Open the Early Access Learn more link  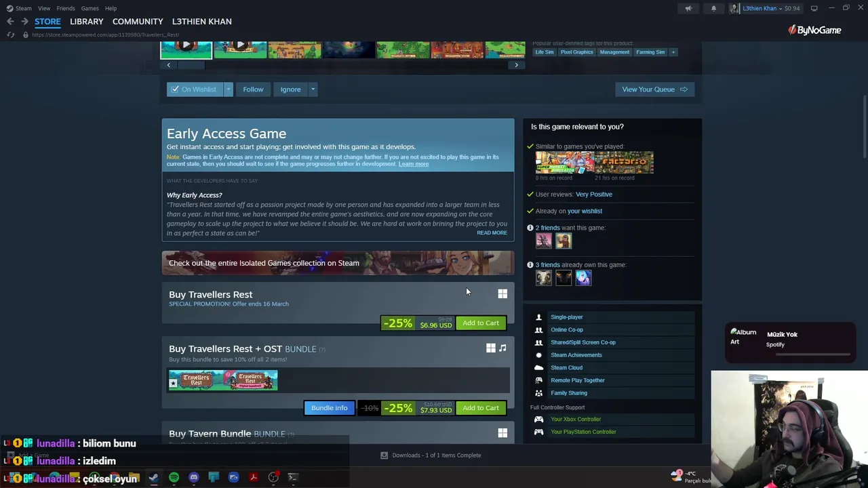coord(414,164)
